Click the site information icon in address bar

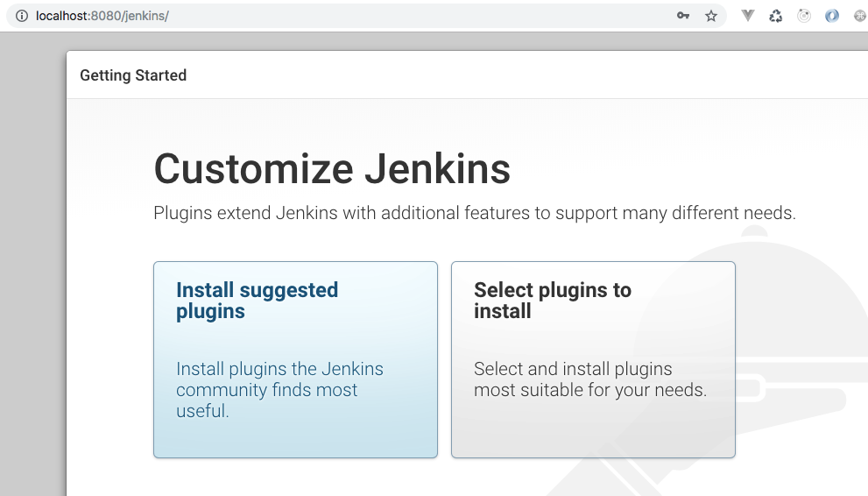22,16
